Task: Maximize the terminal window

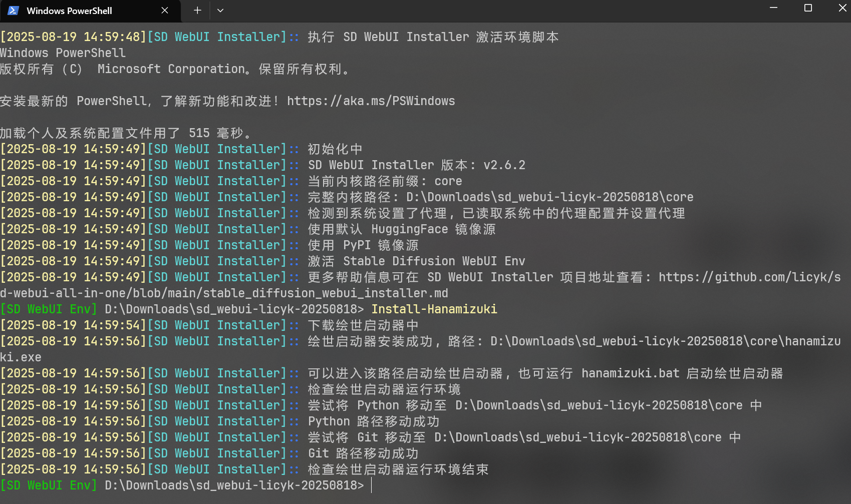Action: [x=808, y=8]
